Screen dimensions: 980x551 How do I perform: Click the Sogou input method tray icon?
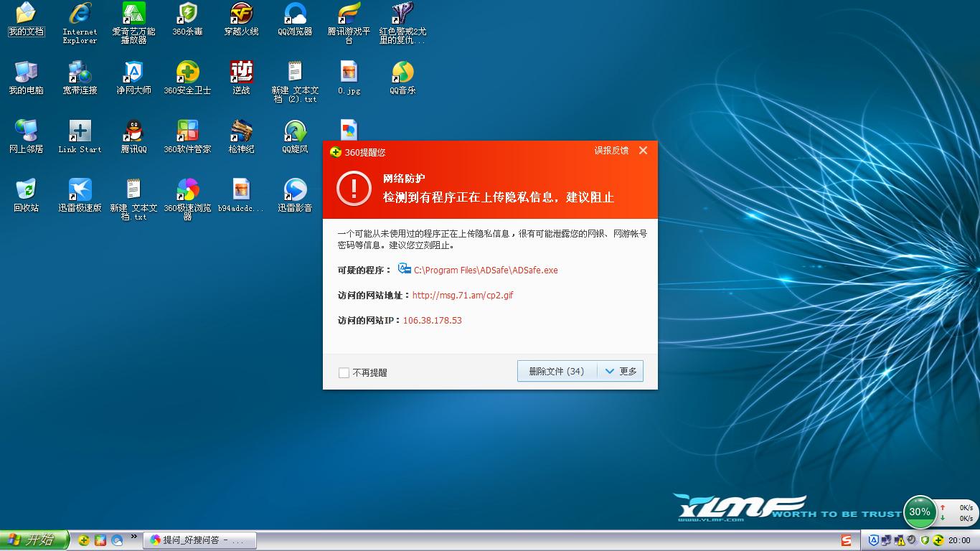coord(847,540)
